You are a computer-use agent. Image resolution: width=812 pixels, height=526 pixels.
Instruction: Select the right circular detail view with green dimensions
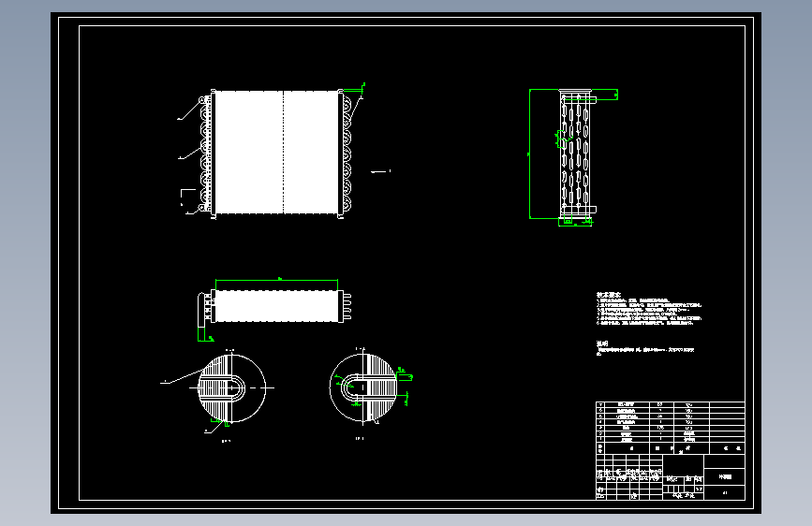(x=363, y=387)
